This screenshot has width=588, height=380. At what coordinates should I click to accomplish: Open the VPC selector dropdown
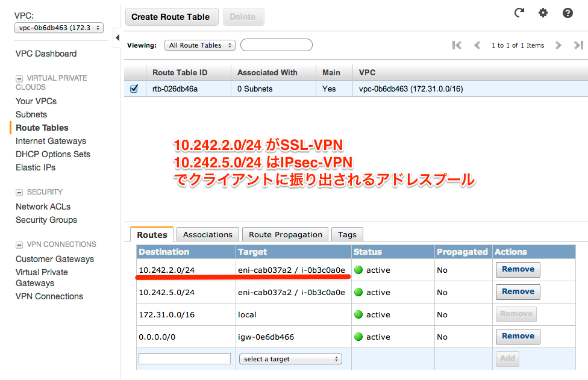coord(58,28)
